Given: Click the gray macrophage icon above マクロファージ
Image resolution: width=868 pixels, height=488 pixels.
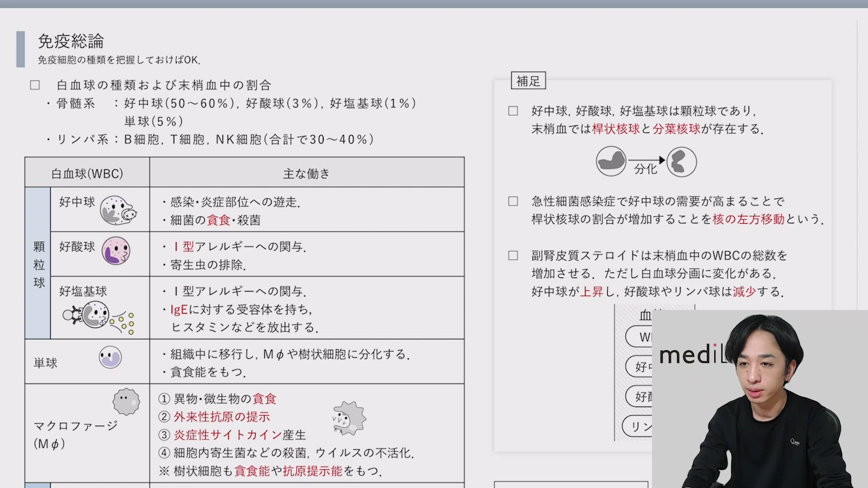Looking at the screenshot, I should [x=126, y=402].
